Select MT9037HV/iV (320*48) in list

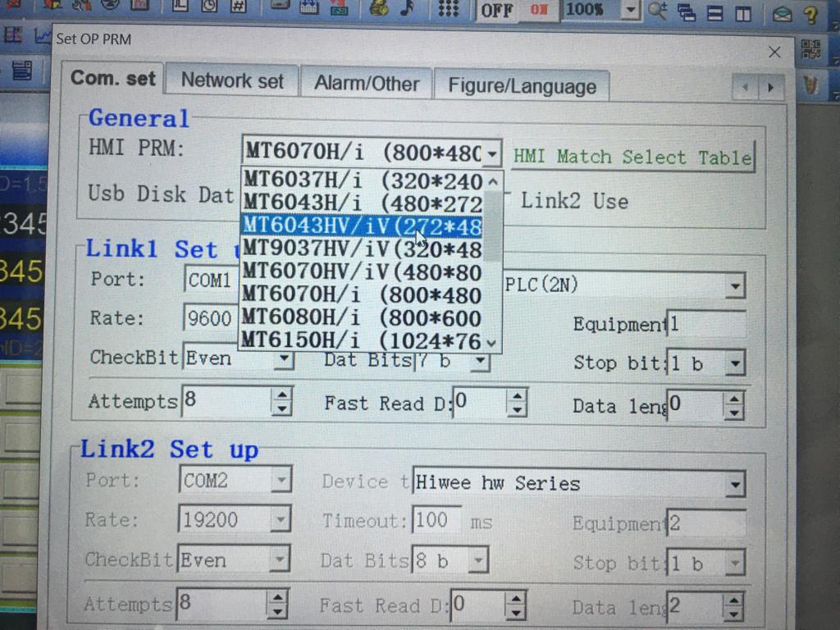(363, 249)
